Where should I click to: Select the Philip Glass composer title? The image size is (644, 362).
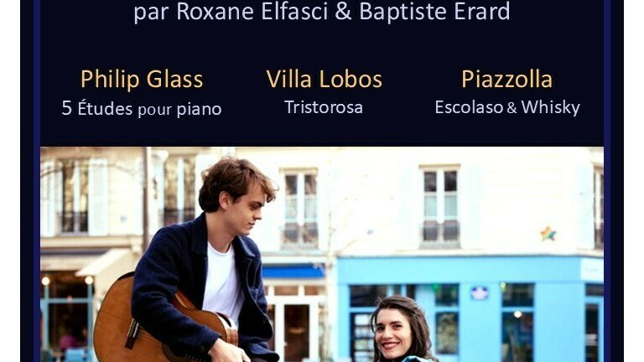[142, 79]
